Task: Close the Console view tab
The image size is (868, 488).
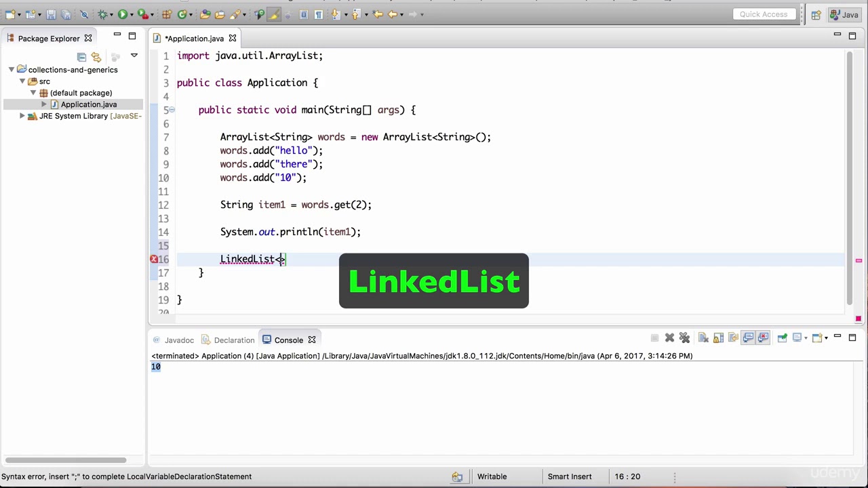Action: [x=312, y=340]
